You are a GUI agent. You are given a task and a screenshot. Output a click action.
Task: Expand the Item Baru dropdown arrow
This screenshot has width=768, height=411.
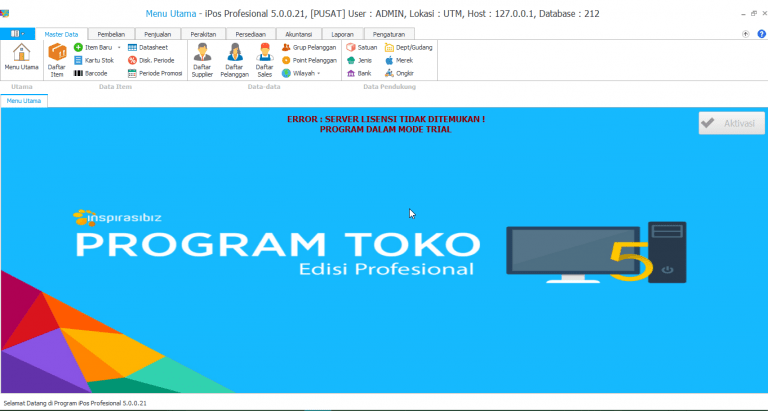(x=119, y=47)
